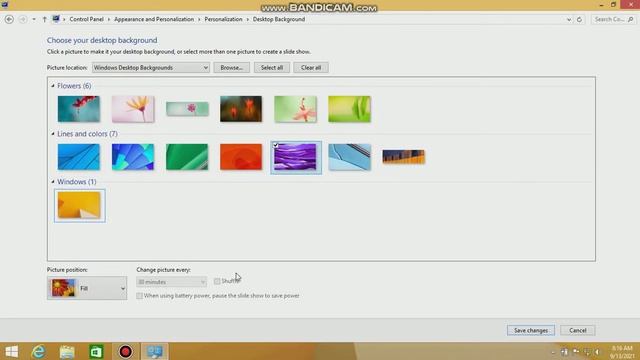Restore down the window
The image size is (640, 360).
point(613,4)
